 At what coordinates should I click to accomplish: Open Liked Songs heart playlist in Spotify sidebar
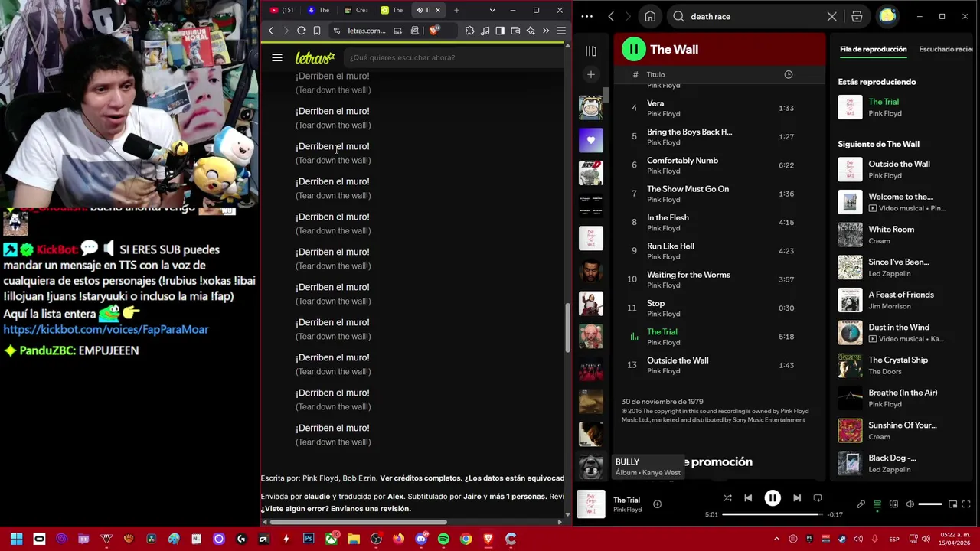pos(590,140)
